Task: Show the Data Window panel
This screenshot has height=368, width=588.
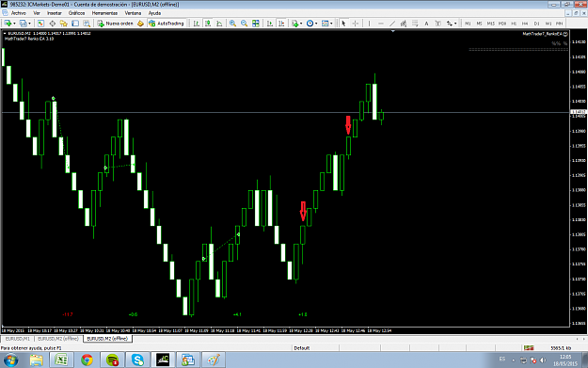Action: (52, 24)
